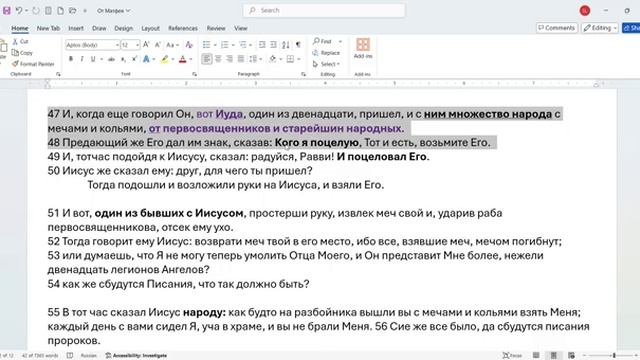
Task: Switch to the Home ribbon tab
Action: pyautogui.click(x=20, y=28)
